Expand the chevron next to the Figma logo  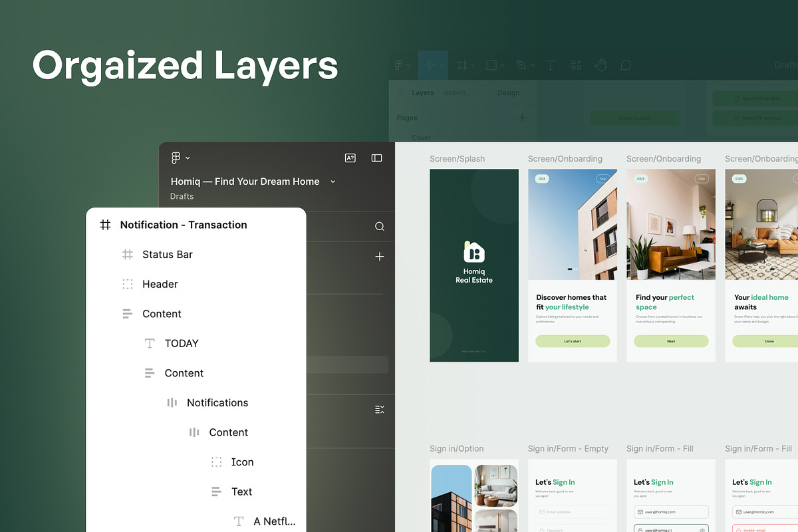(x=188, y=158)
